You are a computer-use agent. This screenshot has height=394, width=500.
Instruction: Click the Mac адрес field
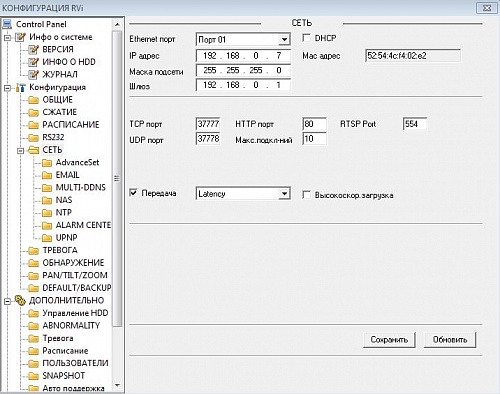[x=413, y=56]
